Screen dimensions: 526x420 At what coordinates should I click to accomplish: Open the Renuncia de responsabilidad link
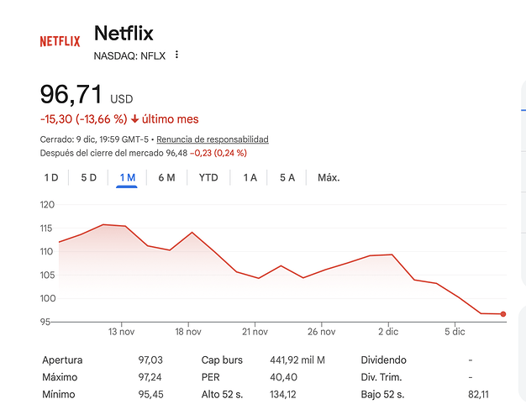[x=213, y=139]
